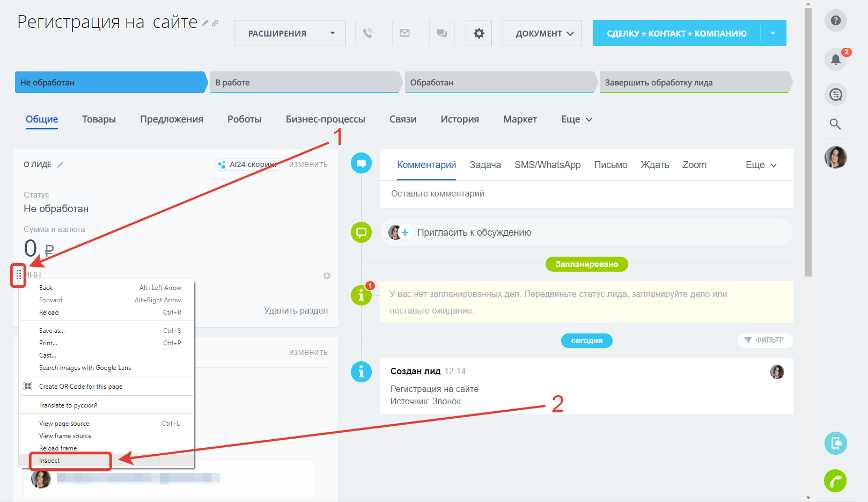Expand the ДОКУМЕНТ dropdown

coord(542,33)
